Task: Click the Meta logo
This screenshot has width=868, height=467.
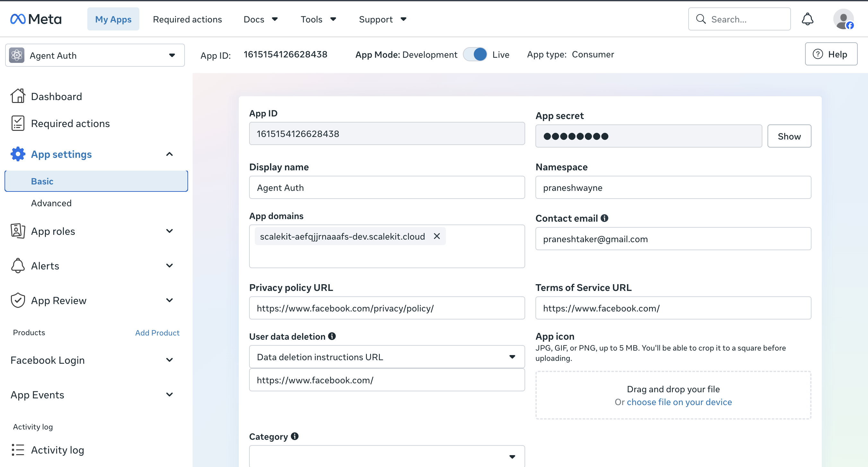Action: (36, 19)
